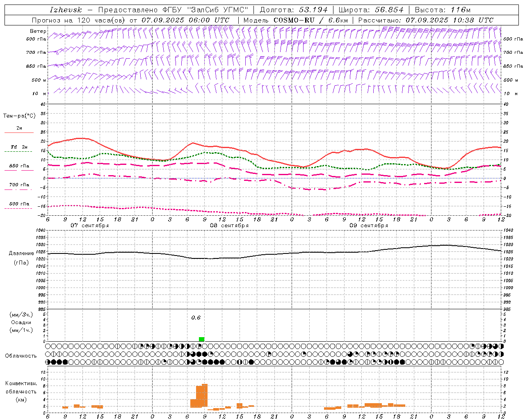This screenshot has width=525, height=420.
Task: Click the tallest orange convective cloud bar
Action: 205,395
